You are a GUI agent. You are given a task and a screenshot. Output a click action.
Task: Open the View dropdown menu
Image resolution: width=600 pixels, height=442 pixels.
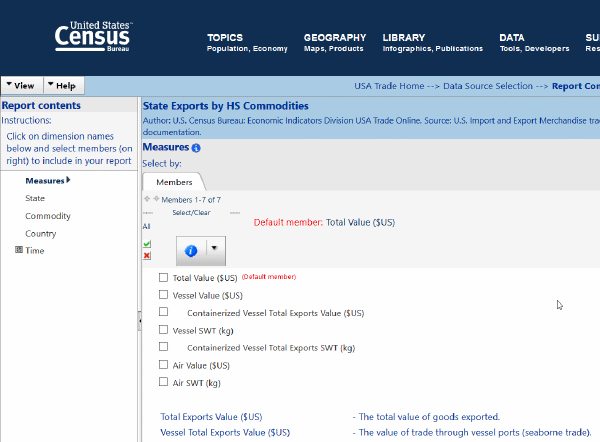coord(20,86)
